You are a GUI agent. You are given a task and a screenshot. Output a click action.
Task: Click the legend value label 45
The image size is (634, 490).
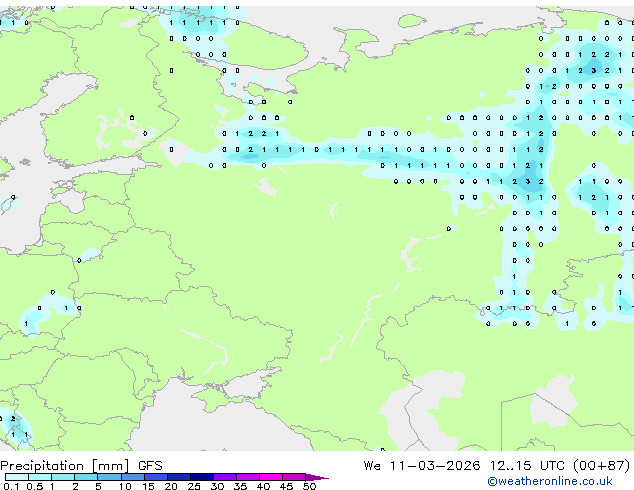tap(286, 486)
